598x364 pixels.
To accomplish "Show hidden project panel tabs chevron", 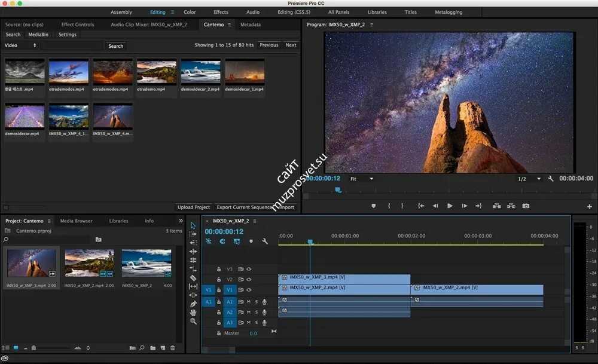I will click(x=181, y=221).
